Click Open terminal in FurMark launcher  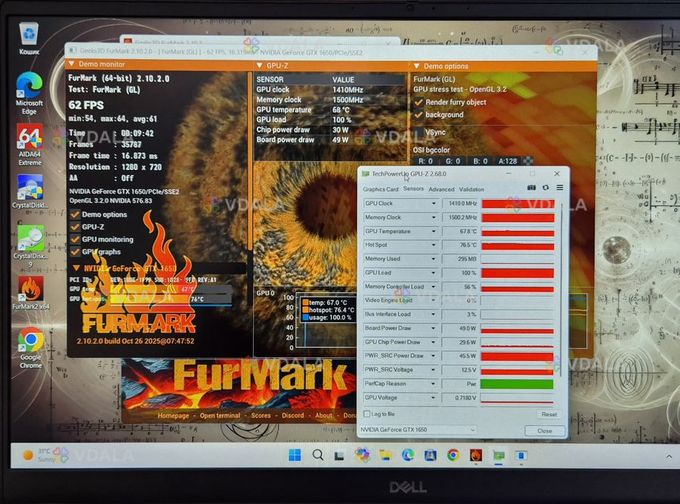[x=220, y=416]
